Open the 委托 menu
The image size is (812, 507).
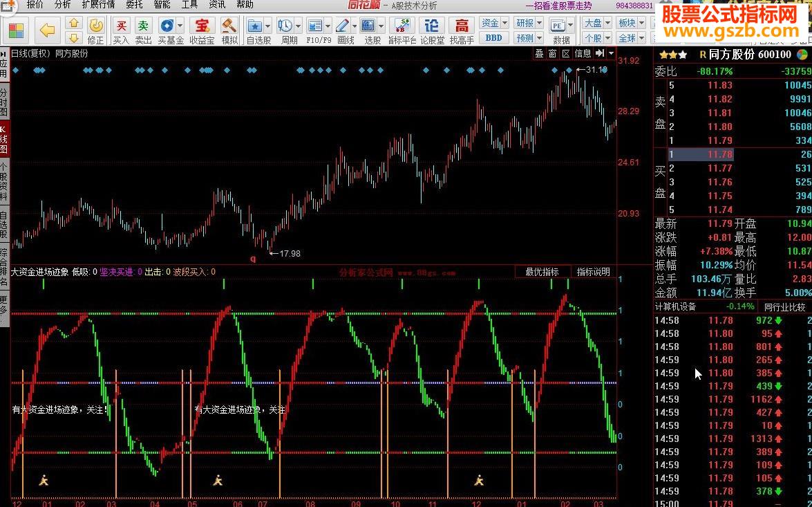[x=134, y=5]
